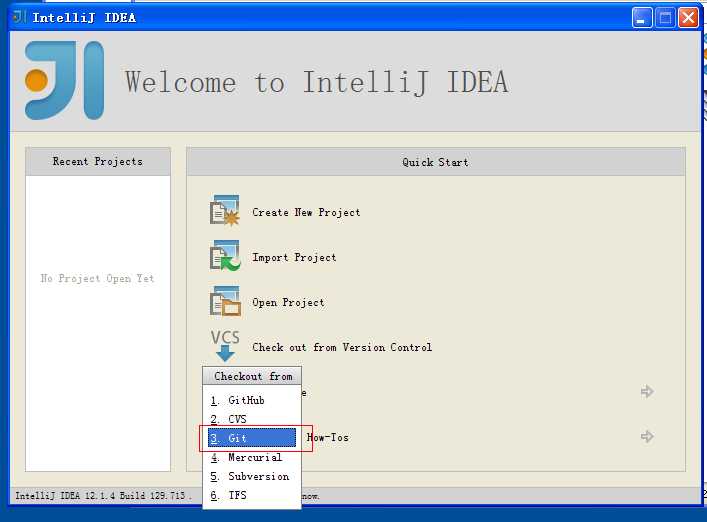Click the Quick Start panel header
Screen dimensions: 707x522
click(x=436, y=162)
